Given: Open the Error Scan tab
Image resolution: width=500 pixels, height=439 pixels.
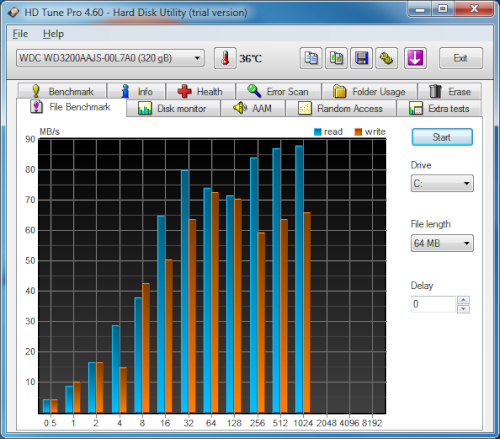Looking at the screenshot, I should (x=278, y=91).
